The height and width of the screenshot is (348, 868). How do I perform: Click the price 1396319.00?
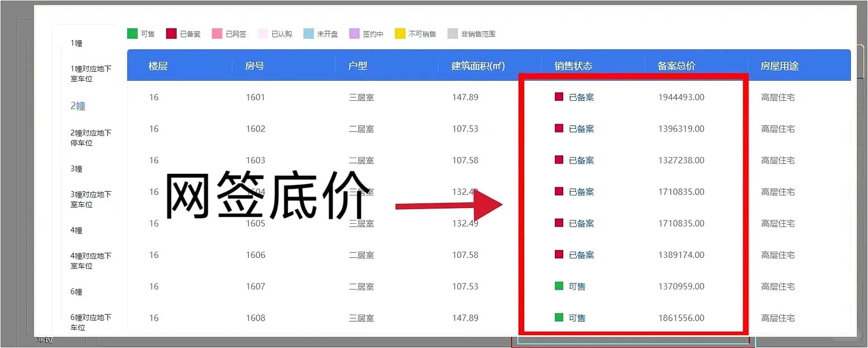pyautogui.click(x=681, y=129)
